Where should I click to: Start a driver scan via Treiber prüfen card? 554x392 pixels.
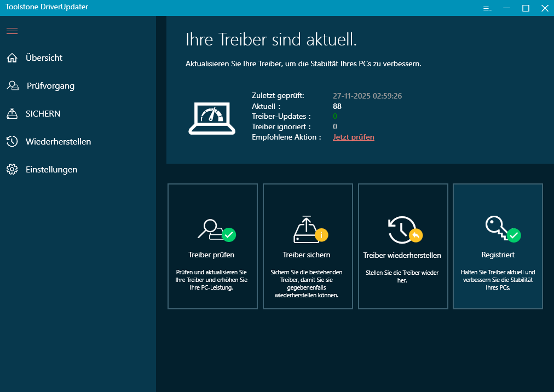pyautogui.click(x=212, y=255)
